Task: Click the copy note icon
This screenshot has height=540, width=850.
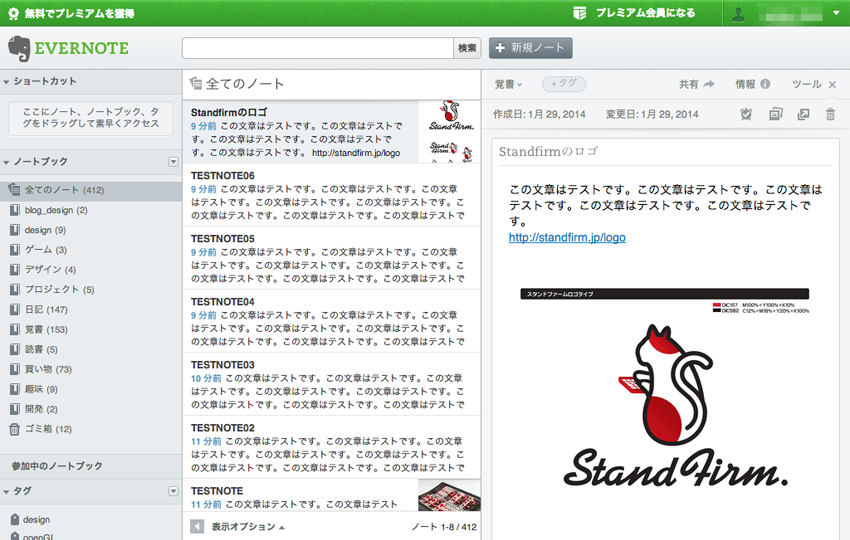Action: (776, 114)
